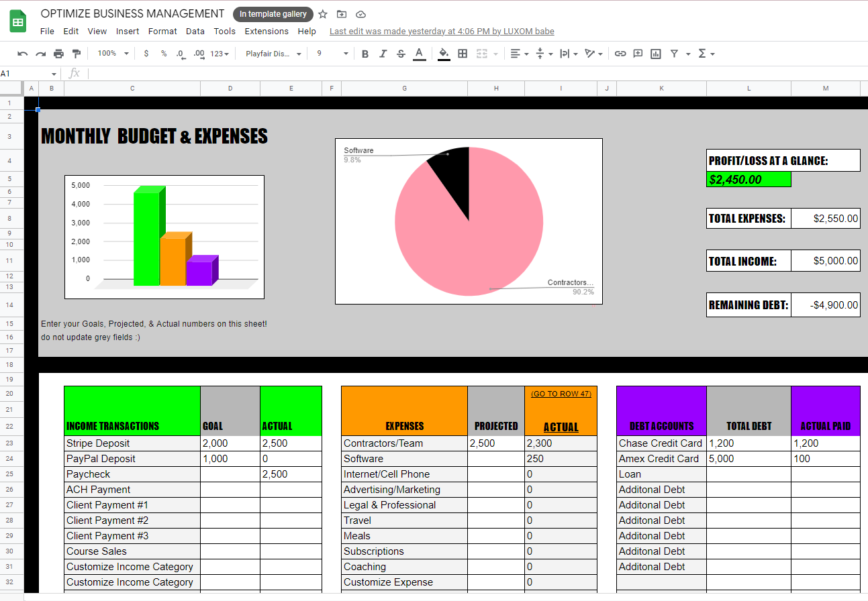Click the Undo icon in toolbar
Viewport: 868px width, 601px height.
pyautogui.click(x=23, y=54)
